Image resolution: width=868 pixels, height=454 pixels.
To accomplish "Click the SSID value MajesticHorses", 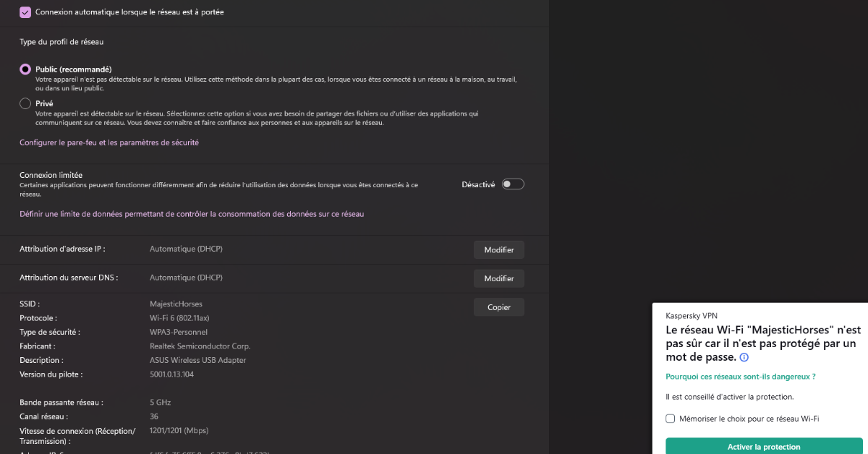I will tap(176, 304).
